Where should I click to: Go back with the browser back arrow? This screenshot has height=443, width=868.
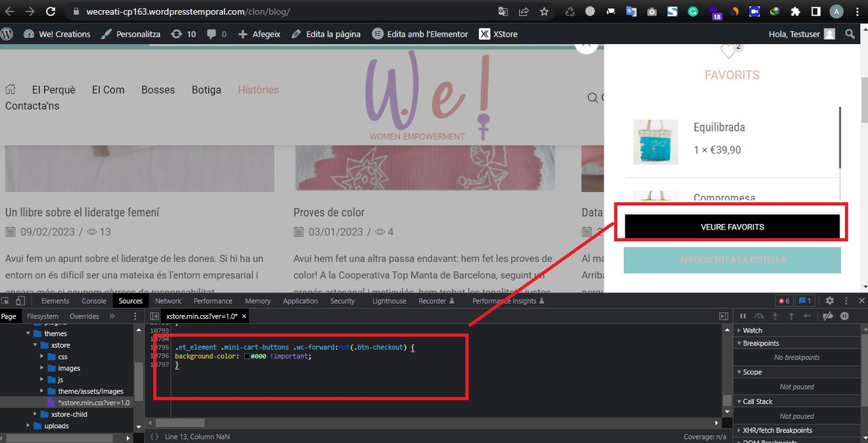pos(10,12)
